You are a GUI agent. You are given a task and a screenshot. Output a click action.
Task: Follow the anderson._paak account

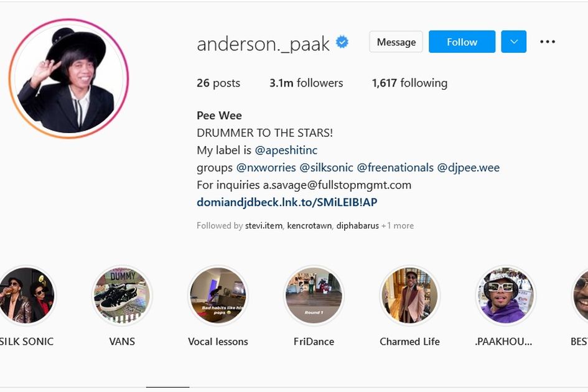point(462,42)
